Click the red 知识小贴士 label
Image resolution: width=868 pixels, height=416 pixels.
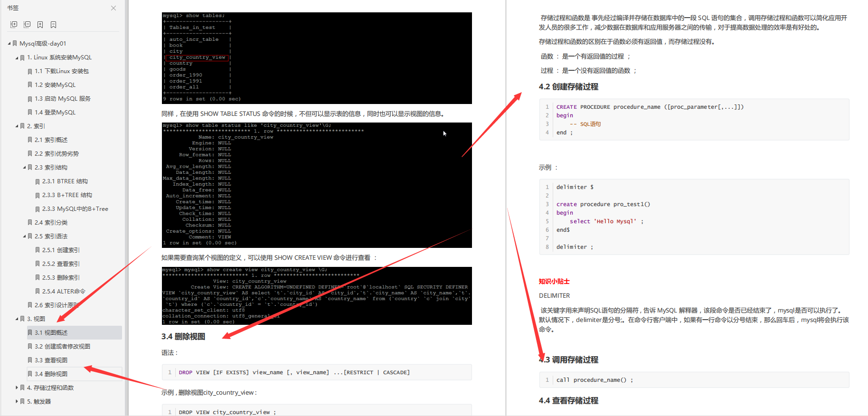coord(554,282)
